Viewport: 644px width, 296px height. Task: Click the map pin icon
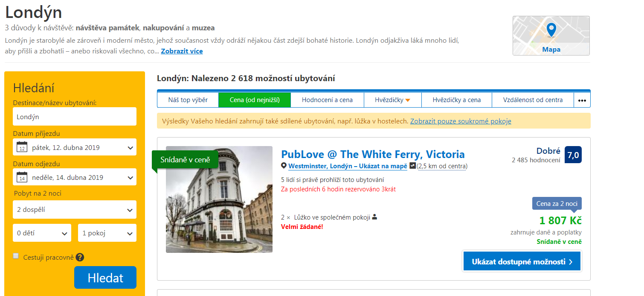tap(551, 30)
